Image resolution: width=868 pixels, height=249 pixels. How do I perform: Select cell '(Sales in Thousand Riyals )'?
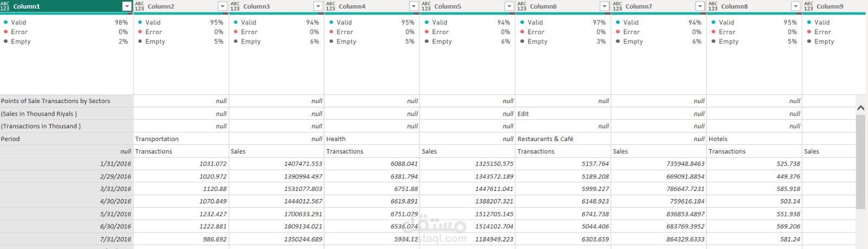tap(66, 113)
